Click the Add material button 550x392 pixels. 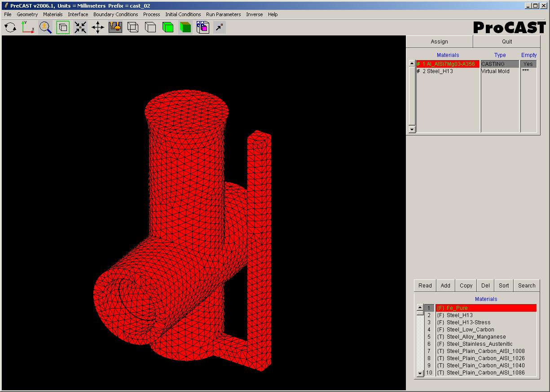coord(445,286)
